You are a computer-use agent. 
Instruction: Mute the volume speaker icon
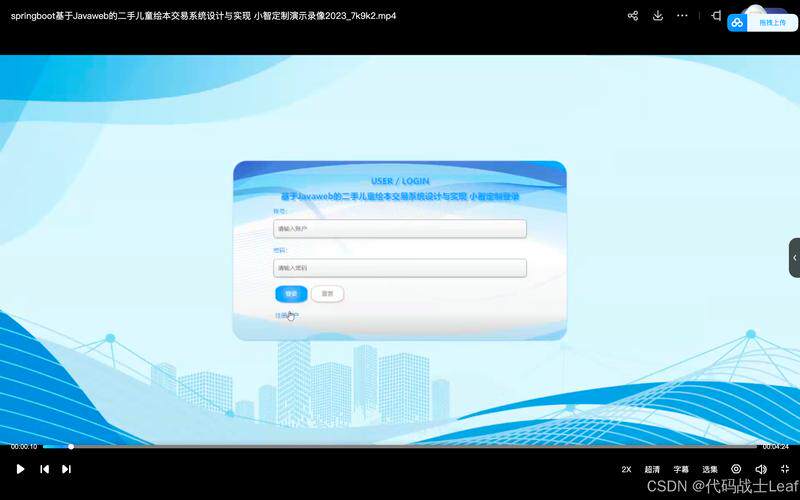point(761,469)
